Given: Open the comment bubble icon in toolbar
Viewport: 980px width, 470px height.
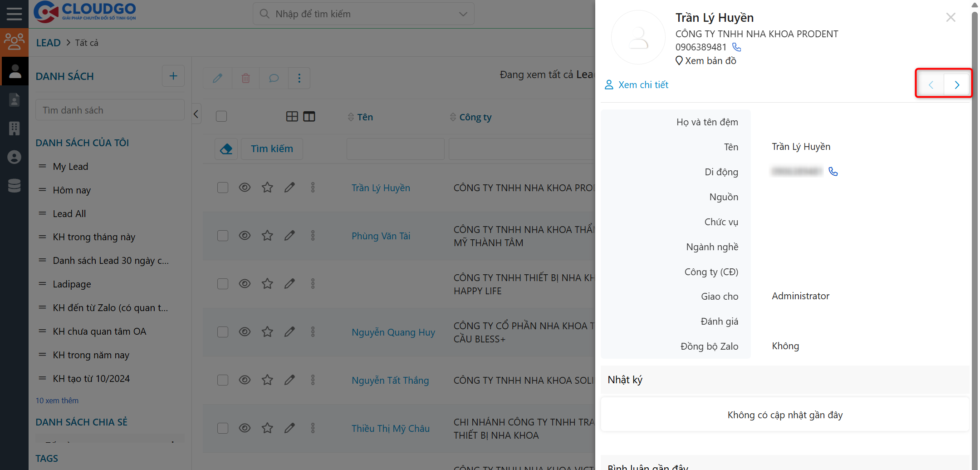Looking at the screenshot, I should [274, 78].
